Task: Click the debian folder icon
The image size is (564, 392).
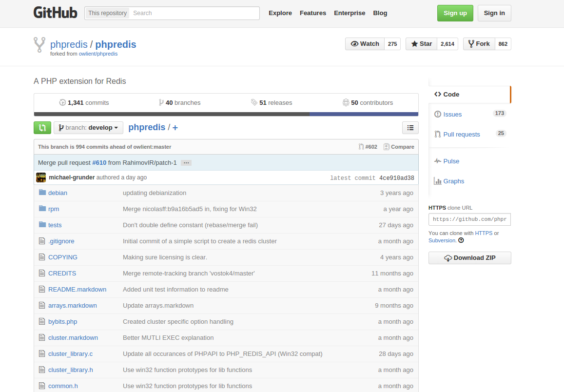Action: 42,193
